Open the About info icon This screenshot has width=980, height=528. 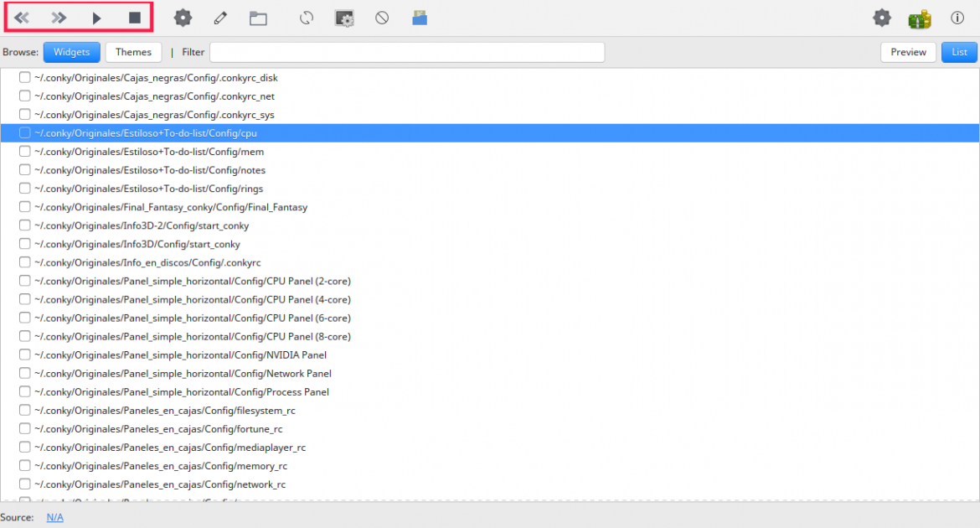click(x=957, y=18)
